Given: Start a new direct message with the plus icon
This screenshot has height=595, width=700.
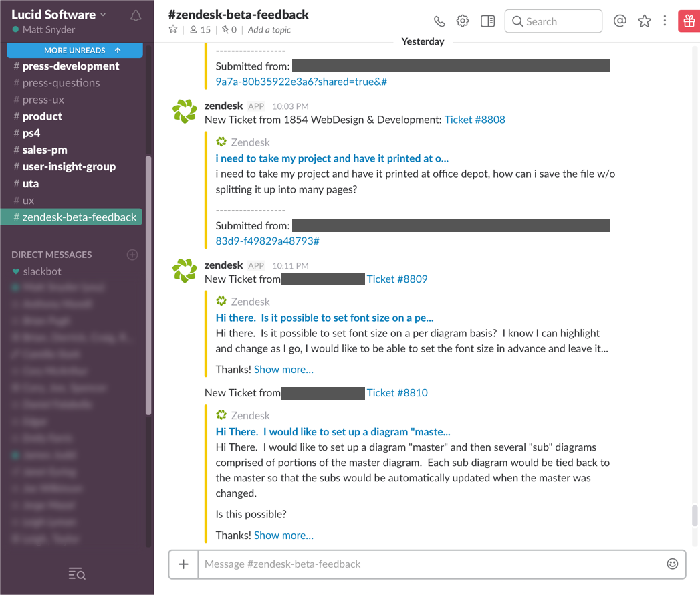Looking at the screenshot, I should coord(132,254).
